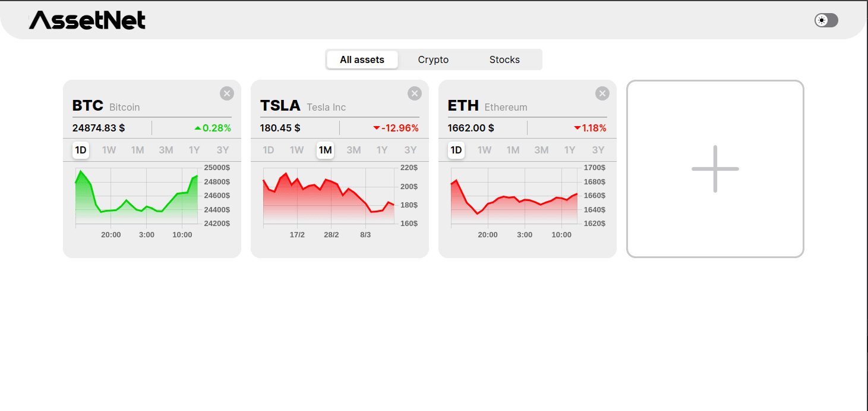Click the 25000$ axis label
The height and width of the screenshot is (411, 868).
pyautogui.click(x=217, y=168)
